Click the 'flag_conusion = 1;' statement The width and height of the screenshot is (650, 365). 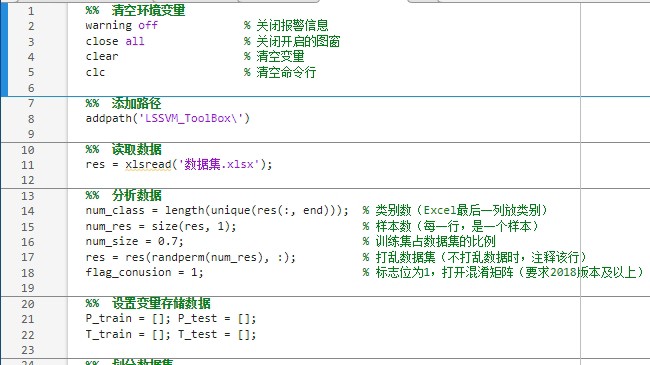[144, 273]
